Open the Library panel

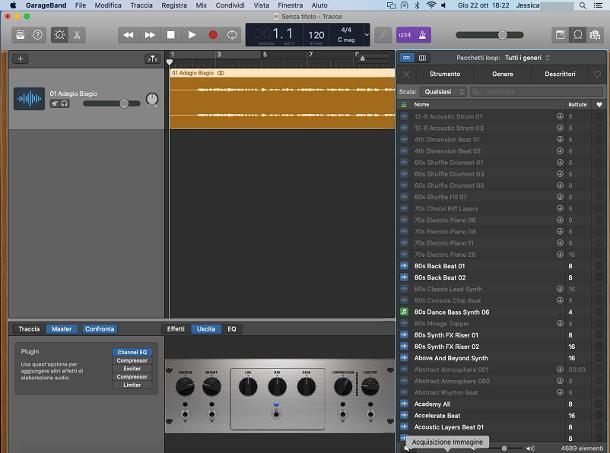[20, 35]
